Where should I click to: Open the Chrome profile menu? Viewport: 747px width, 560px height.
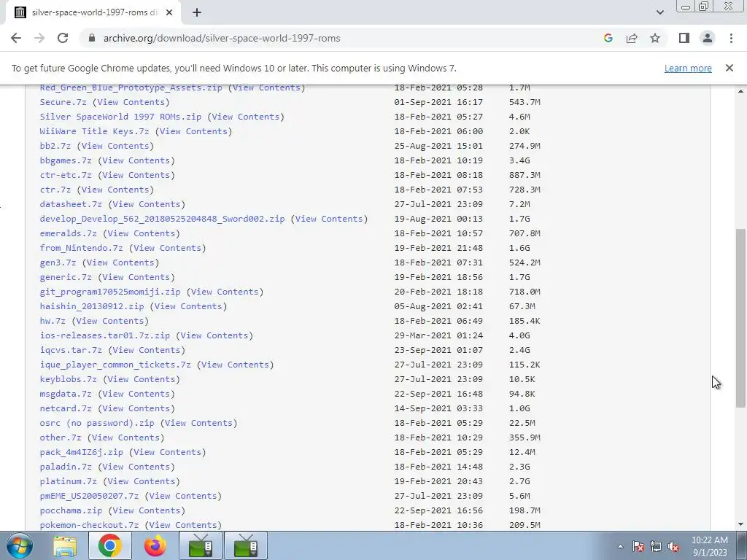708,38
